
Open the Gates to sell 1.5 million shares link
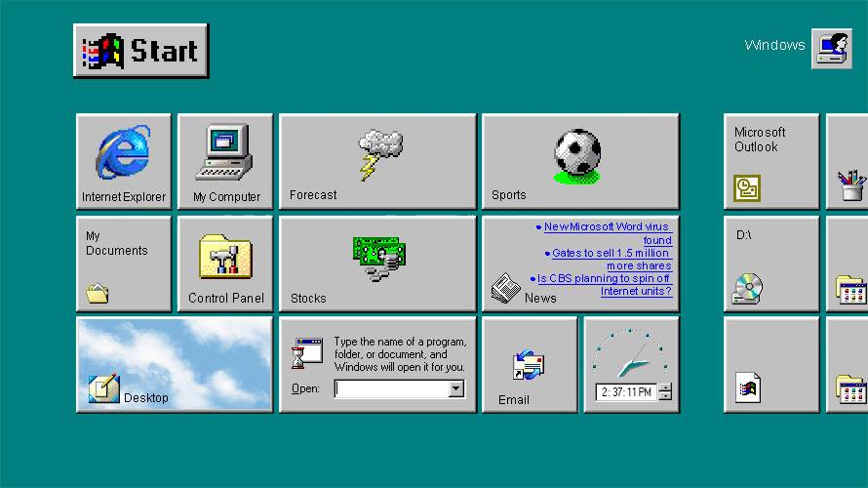(610, 259)
